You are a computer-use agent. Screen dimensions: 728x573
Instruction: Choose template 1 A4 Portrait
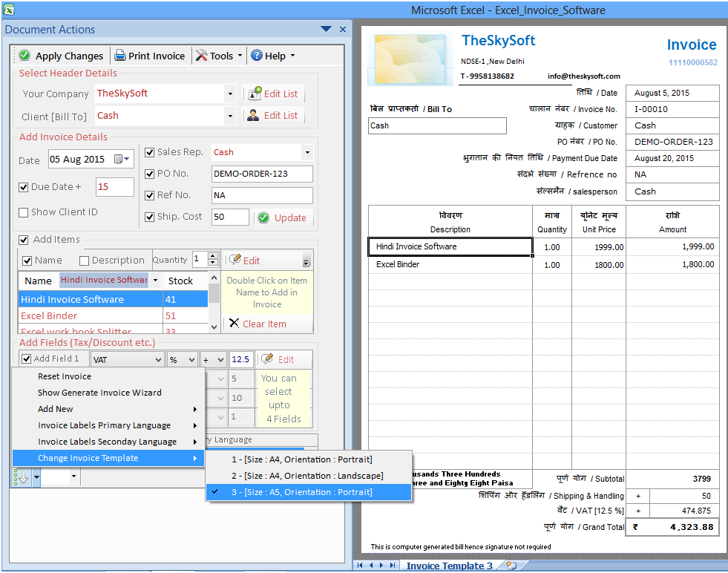(x=309, y=459)
